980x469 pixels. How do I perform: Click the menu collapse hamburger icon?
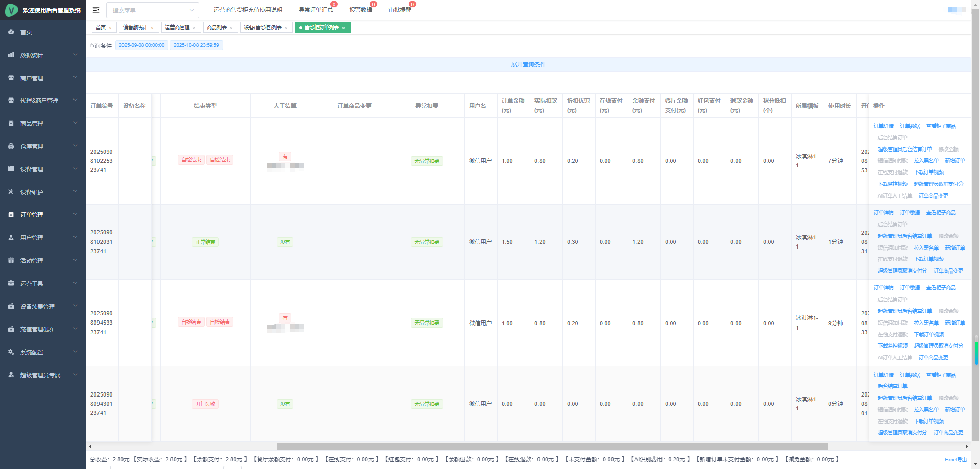(96, 10)
